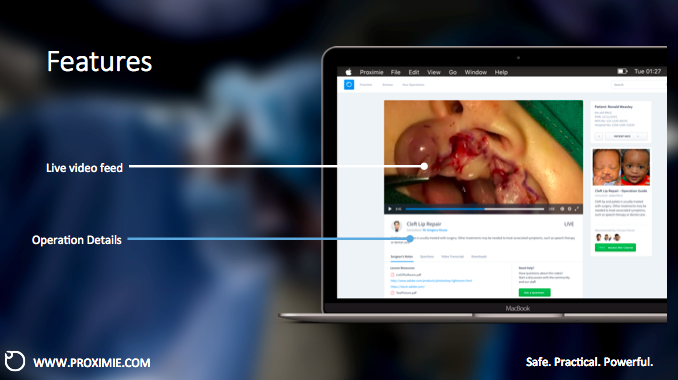Open the video settings icon
Image resolution: width=678 pixels, height=380 pixels.
click(569, 209)
